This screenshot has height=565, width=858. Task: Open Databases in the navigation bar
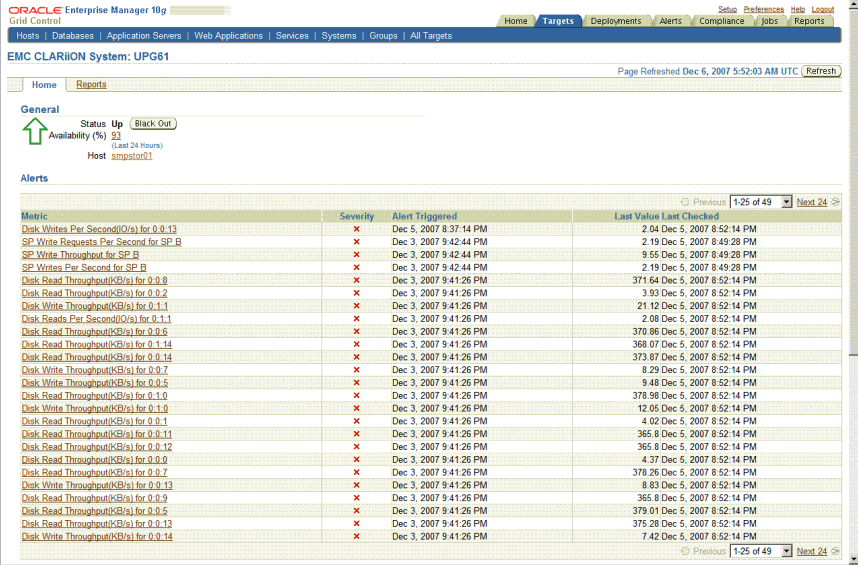(73, 36)
